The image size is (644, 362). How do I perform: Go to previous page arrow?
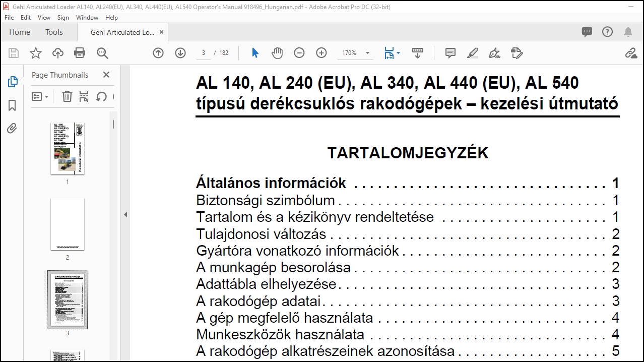tap(158, 53)
